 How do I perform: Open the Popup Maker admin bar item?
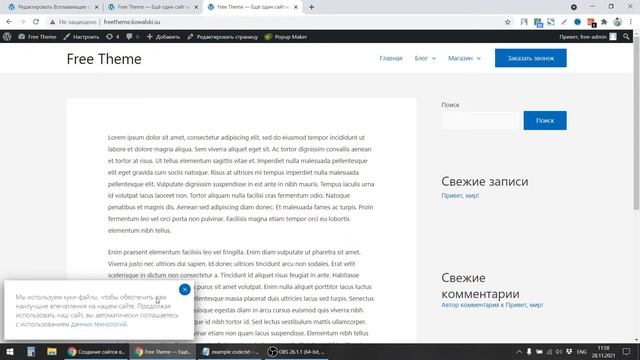(286, 37)
